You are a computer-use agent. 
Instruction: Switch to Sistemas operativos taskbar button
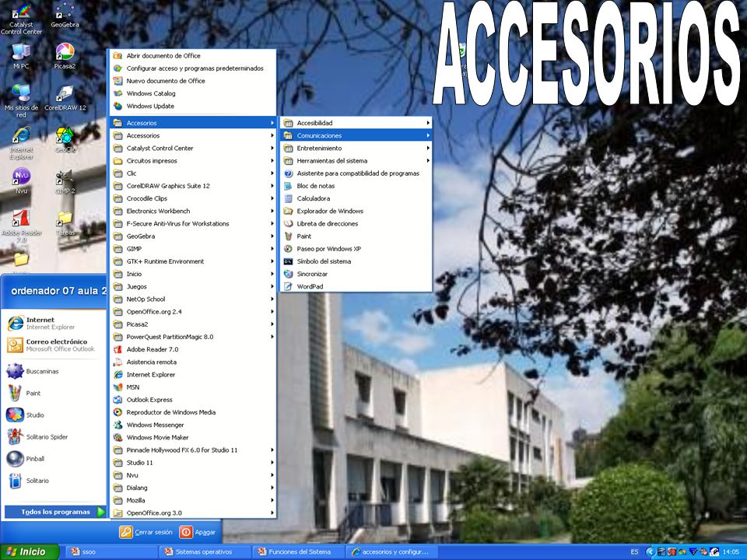click(205, 552)
